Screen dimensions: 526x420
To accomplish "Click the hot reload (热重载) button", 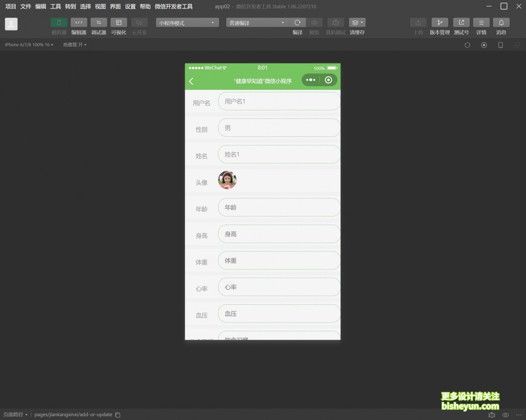I will coord(74,45).
